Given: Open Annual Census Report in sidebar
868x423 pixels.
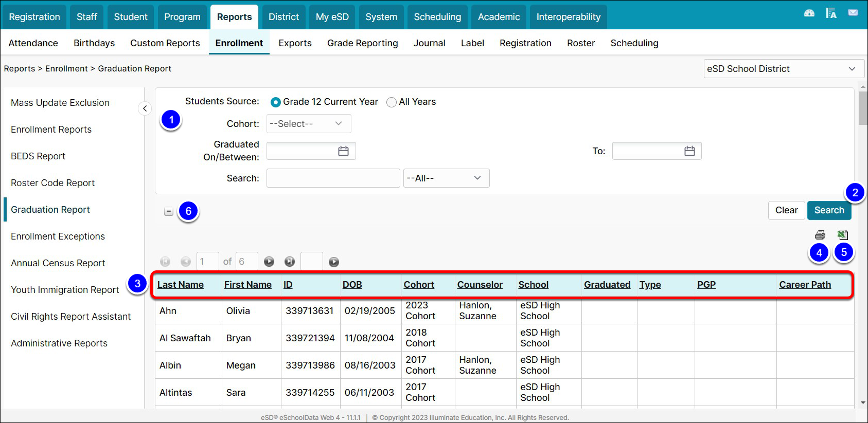Looking at the screenshot, I should point(58,263).
